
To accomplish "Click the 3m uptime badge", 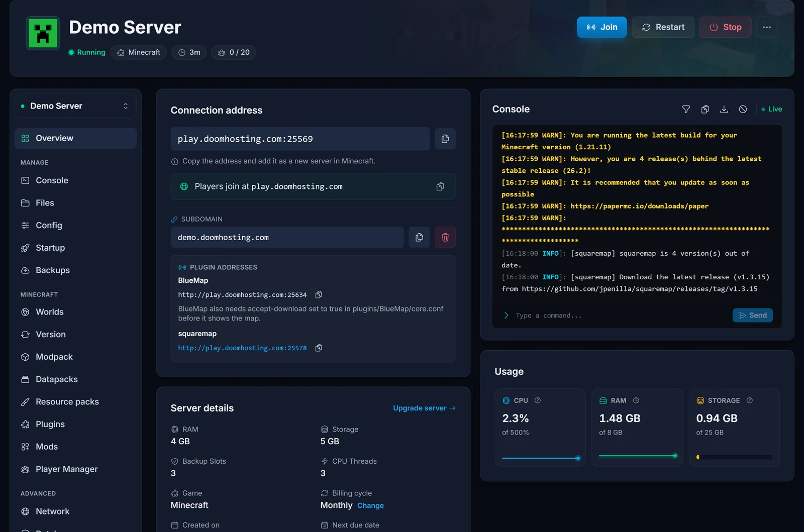I will pyautogui.click(x=189, y=52).
